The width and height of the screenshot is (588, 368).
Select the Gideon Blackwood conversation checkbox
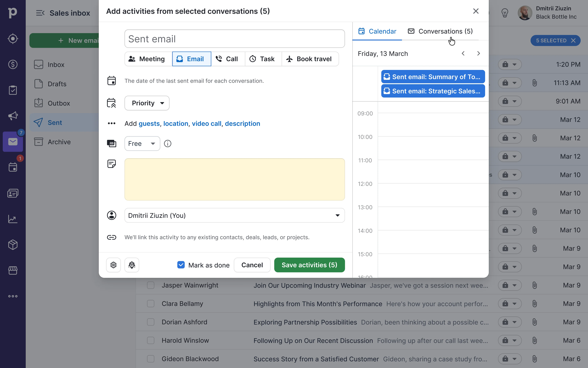click(x=151, y=359)
